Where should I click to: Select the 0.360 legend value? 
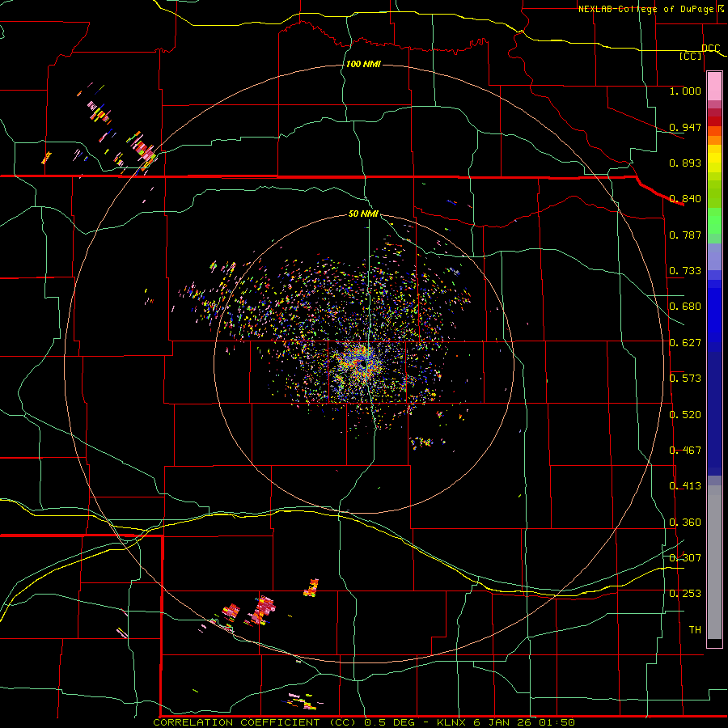click(685, 523)
